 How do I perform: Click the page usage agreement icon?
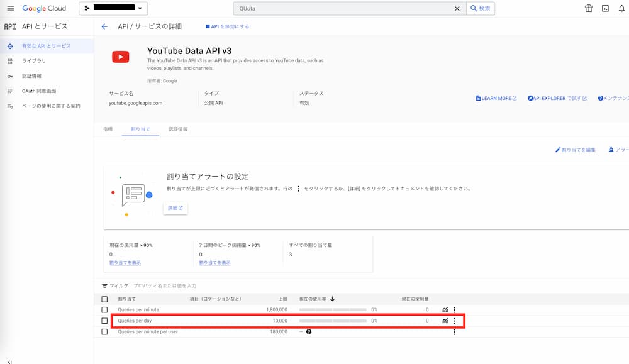[10, 106]
